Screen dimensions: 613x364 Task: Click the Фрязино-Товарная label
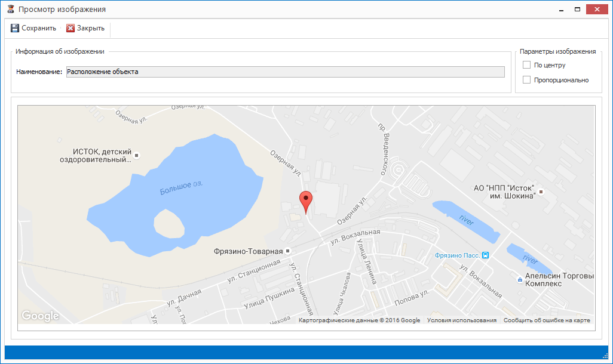[249, 252]
